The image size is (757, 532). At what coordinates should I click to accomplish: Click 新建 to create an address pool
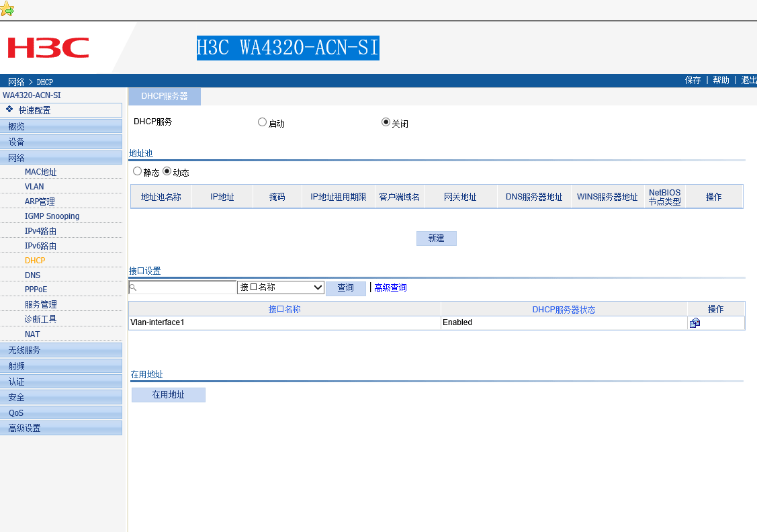(437, 238)
